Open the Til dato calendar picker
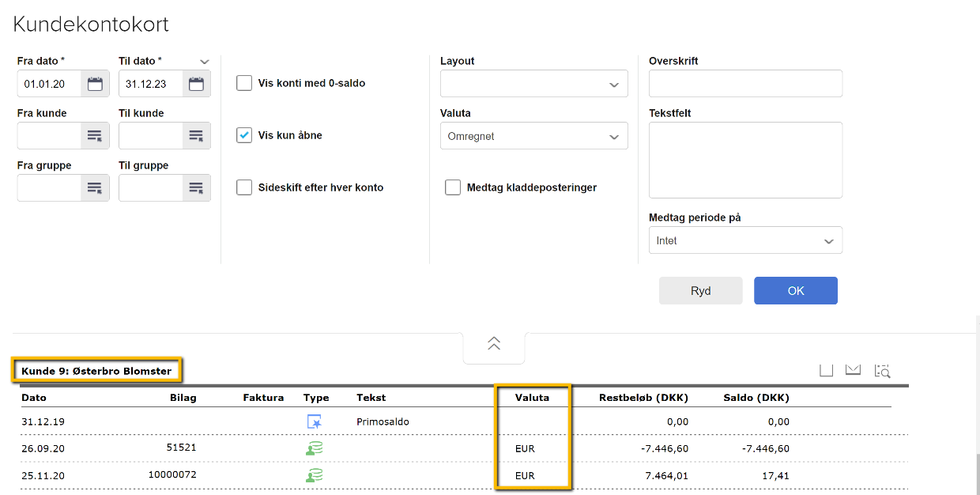This screenshot has height=495, width=980. [x=196, y=84]
